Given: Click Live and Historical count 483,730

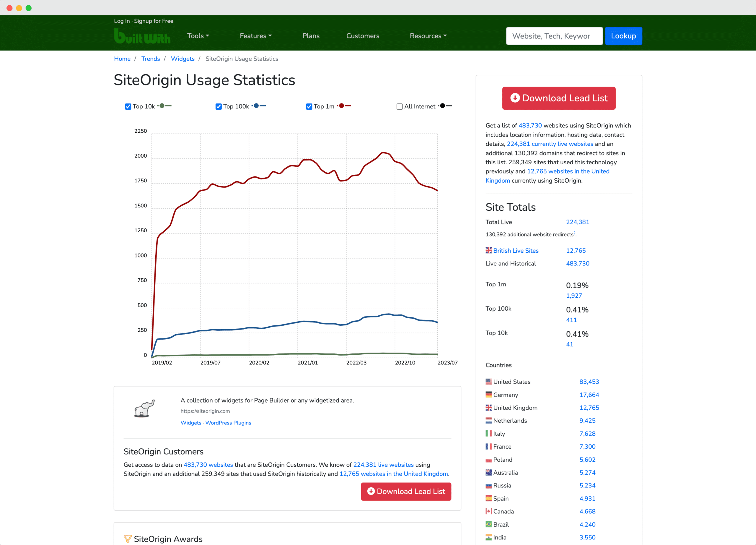Looking at the screenshot, I should point(577,264).
